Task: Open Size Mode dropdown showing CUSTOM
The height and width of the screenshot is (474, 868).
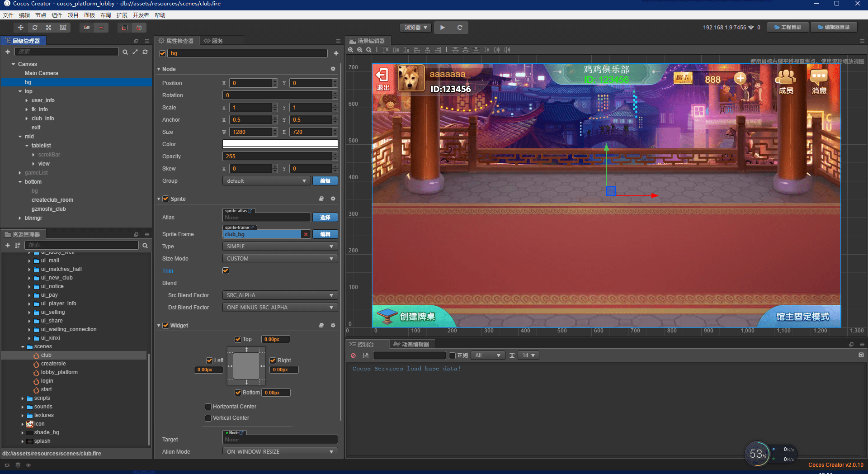Action: click(280, 259)
